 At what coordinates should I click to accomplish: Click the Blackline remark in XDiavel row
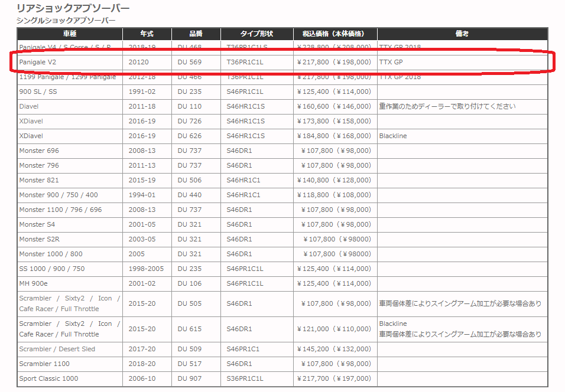[x=393, y=136]
